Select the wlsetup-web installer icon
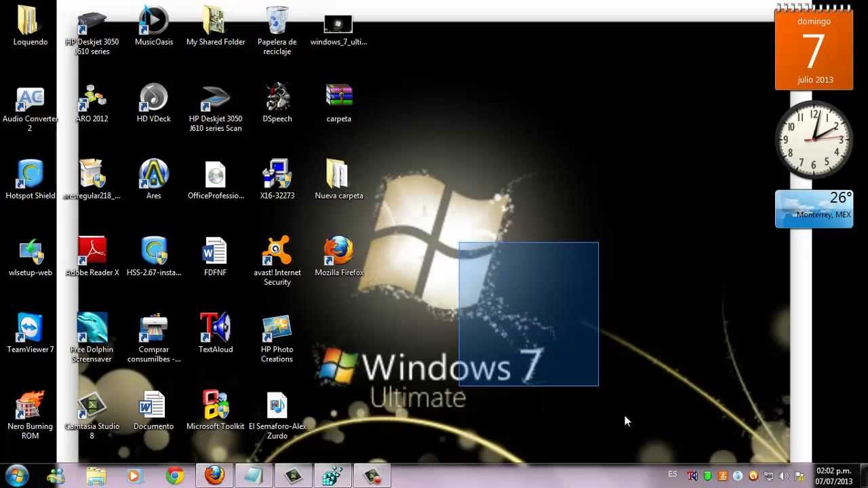This screenshot has width=868, height=488. tap(30, 257)
